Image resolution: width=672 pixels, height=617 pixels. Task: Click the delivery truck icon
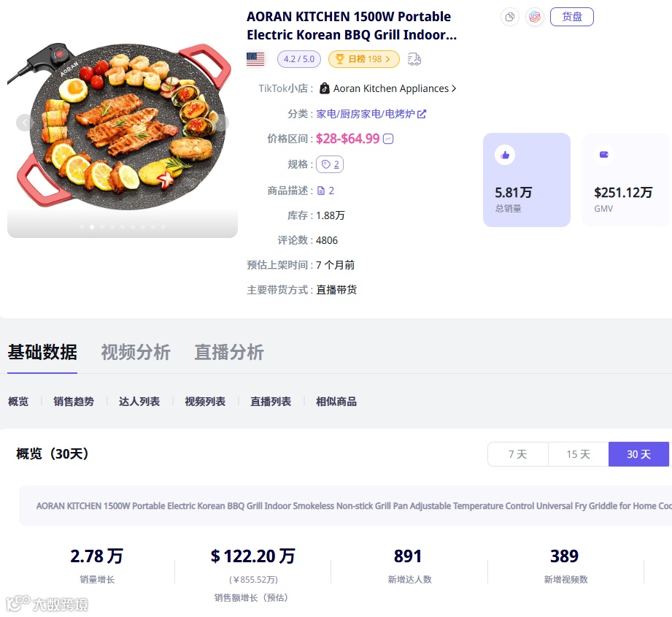[414, 59]
